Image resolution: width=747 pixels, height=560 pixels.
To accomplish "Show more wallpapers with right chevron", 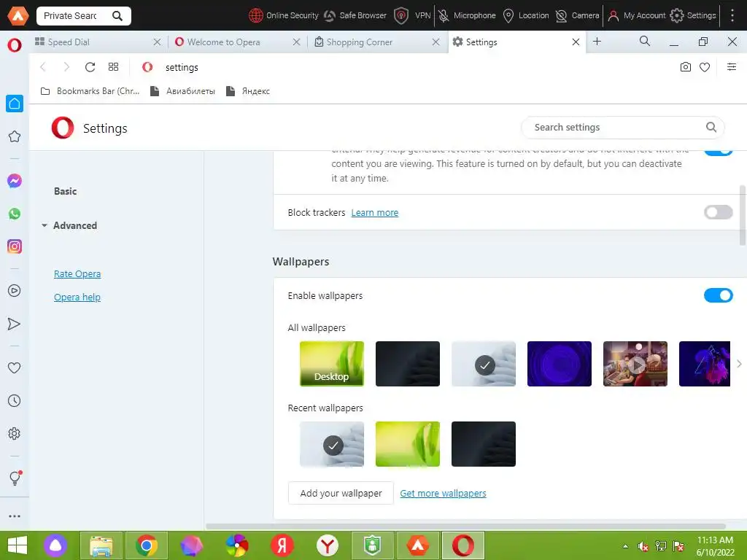I will (739, 364).
